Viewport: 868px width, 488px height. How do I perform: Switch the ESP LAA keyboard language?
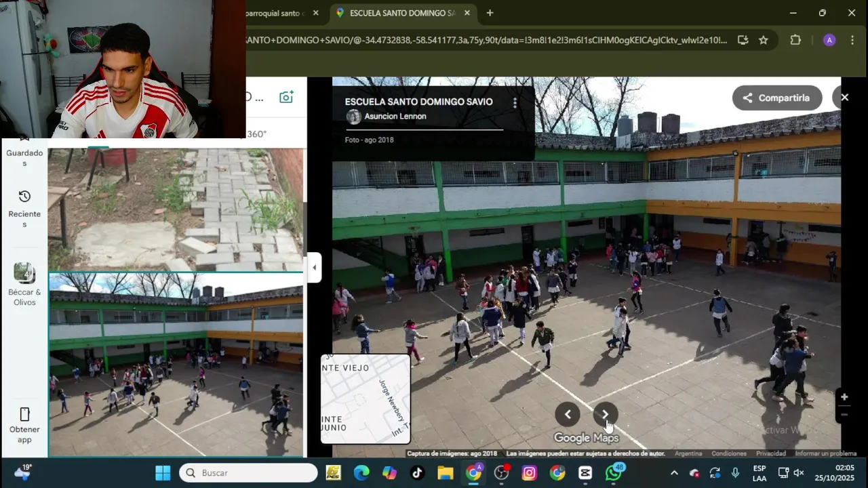[759, 473]
